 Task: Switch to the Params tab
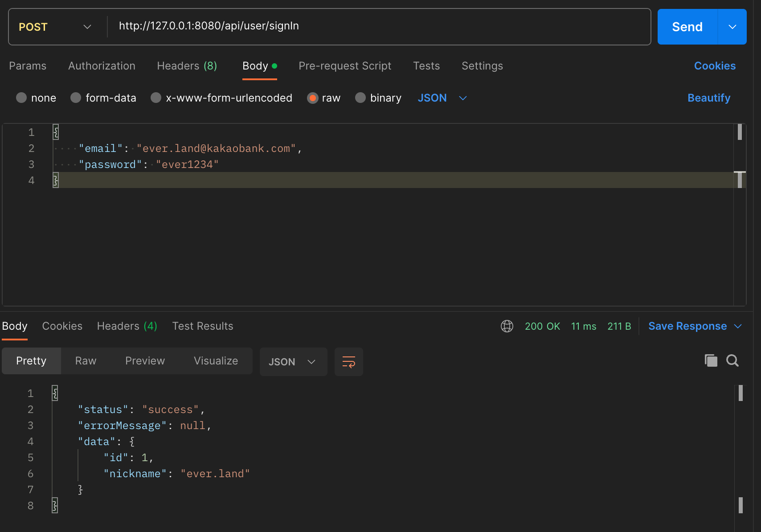pyautogui.click(x=28, y=66)
